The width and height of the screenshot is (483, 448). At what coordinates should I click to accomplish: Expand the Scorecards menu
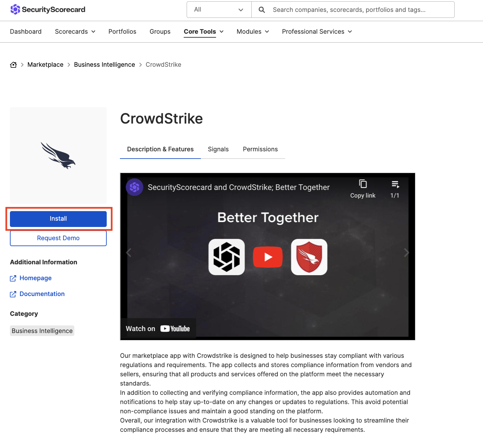[75, 31]
